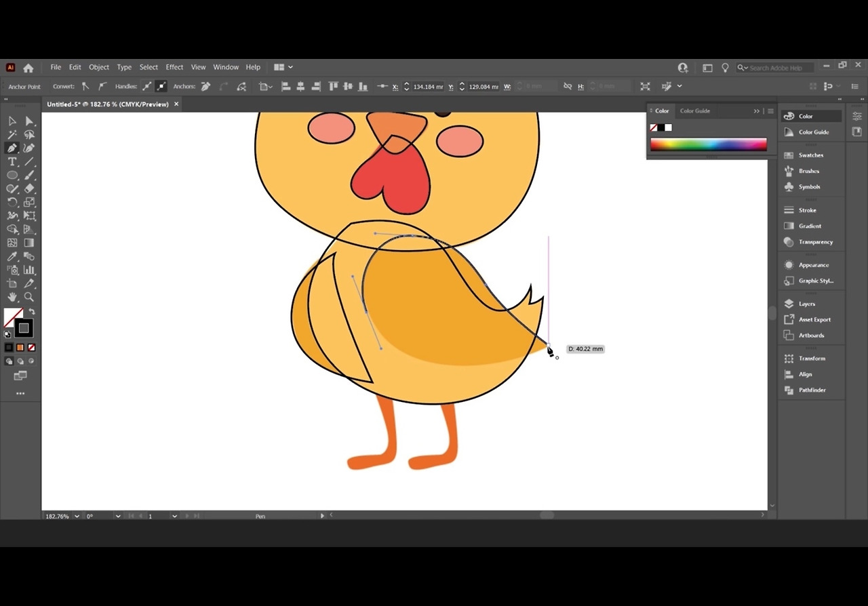Image resolution: width=868 pixels, height=606 pixels.
Task: Select the Column Graph tool
Action: pos(29,270)
